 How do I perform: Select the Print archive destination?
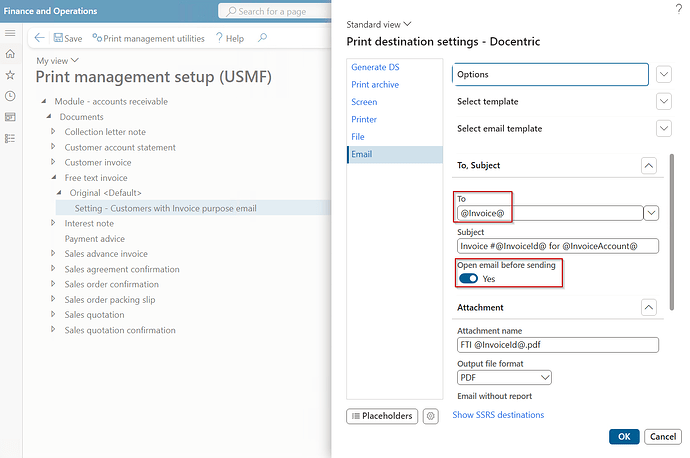[x=375, y=84]
